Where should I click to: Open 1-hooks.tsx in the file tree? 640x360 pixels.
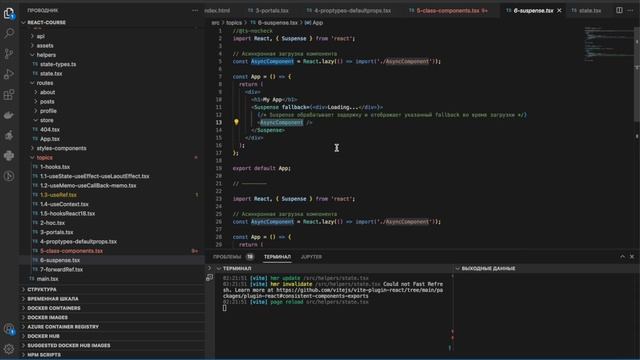coord(55,167)
